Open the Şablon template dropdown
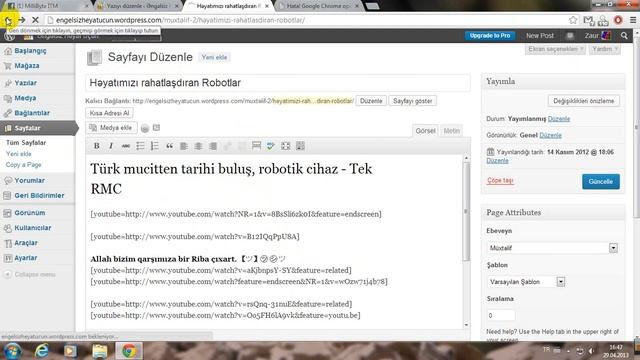The width and height of the screenshot is (640, 360). (526, 282)
